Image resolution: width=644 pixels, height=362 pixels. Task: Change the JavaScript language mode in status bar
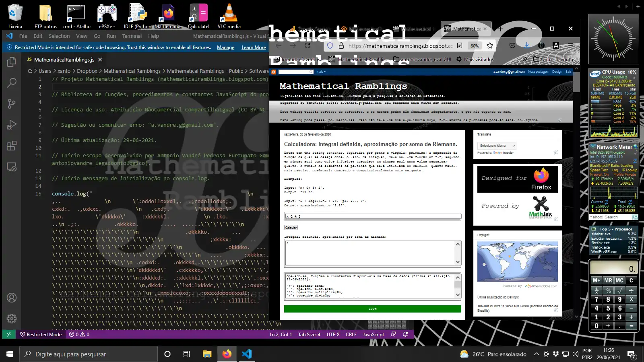tap(373, 334)
